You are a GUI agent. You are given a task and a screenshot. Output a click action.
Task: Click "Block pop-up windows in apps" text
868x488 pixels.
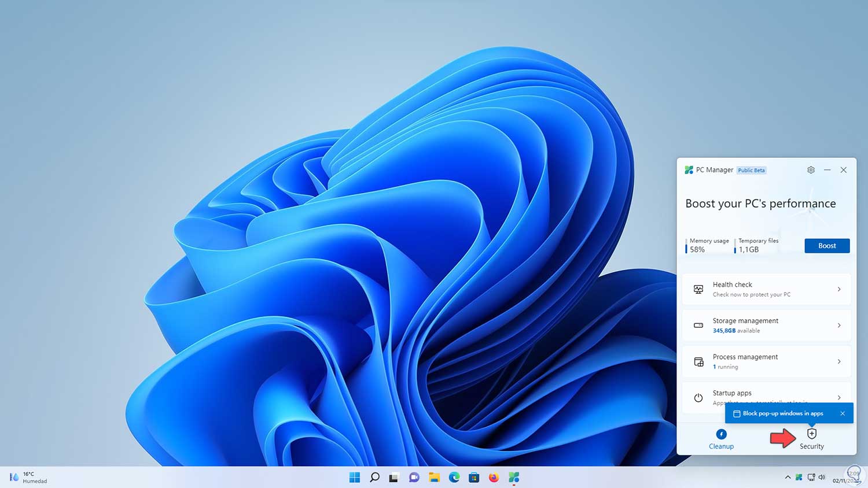pyautogui.click(x=783, y=413)
